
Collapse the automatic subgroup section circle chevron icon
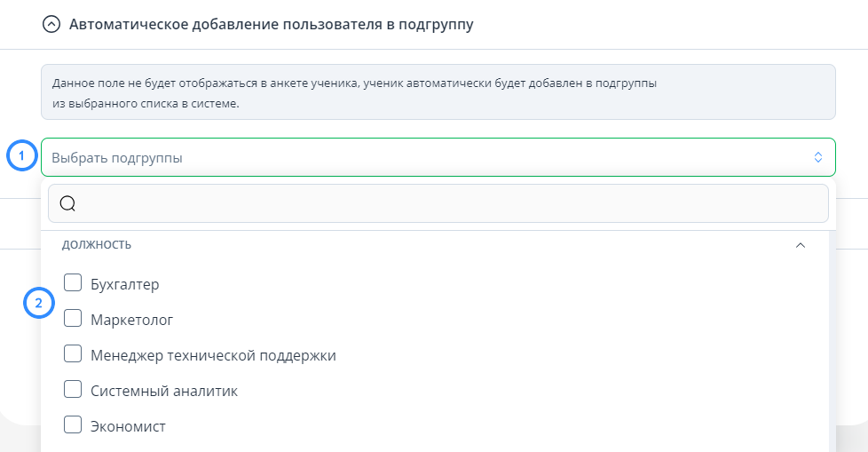click(x=51, y=24)
